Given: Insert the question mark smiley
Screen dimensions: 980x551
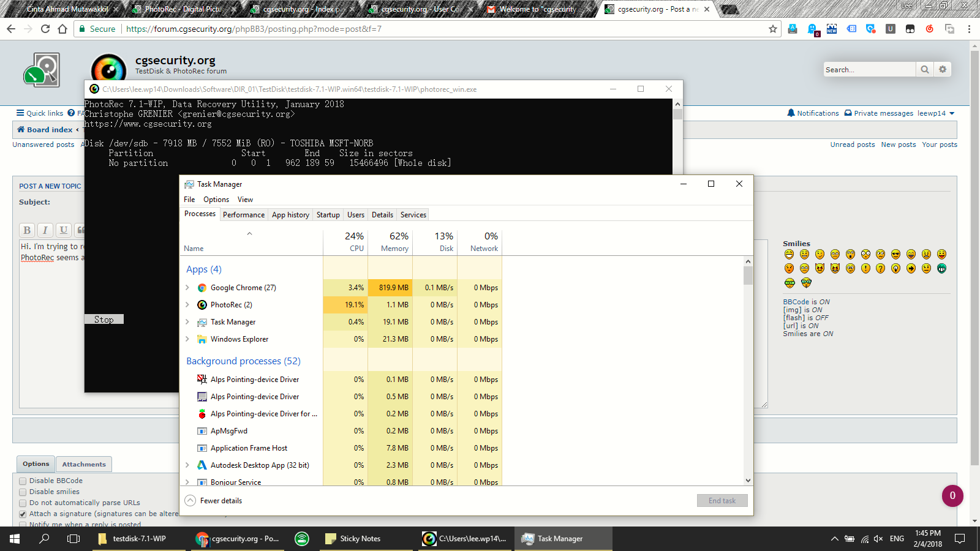Looking at the screenshot, I should (881, 268).
